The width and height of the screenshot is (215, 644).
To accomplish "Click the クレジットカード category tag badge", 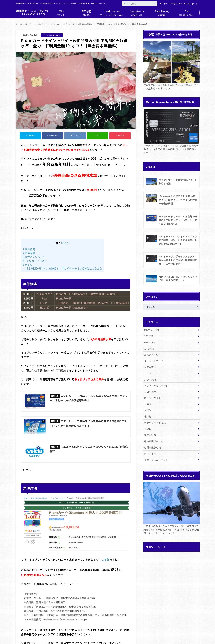I will pos(52,35).
